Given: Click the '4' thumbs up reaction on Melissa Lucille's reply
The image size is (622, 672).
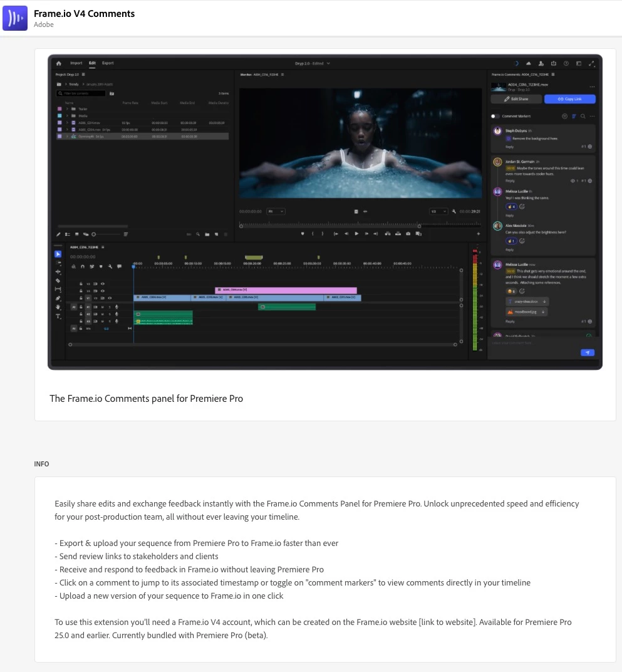Looking at the screenshot, I should coord(511,207).
